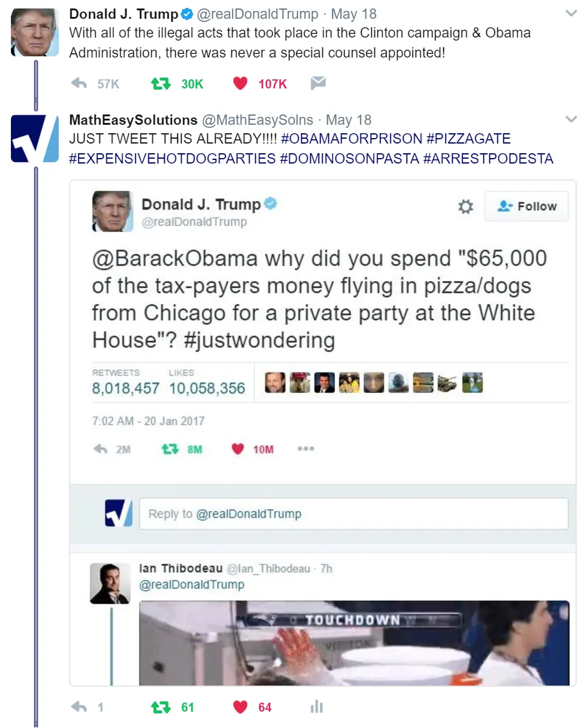Screen dimensions: 584x728
Task: View tweet activity bar chart icon
Action: point(316,707)
